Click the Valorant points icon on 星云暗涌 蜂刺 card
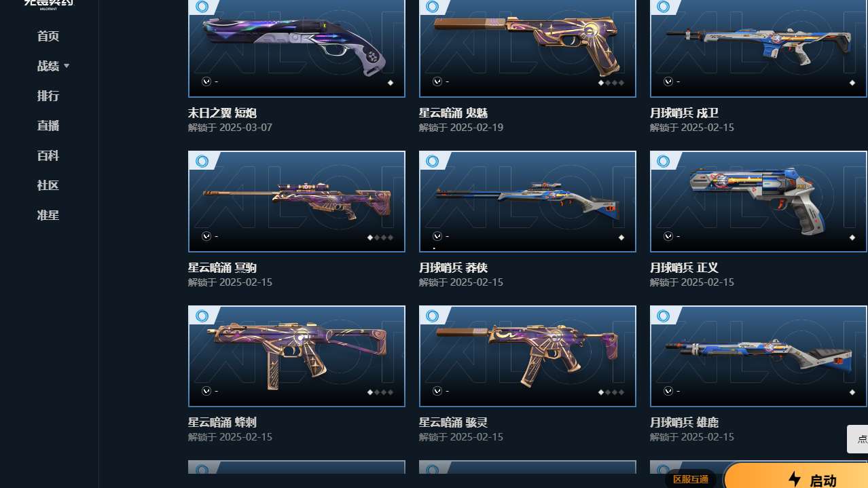This screenshot has height=488, width=868. (206, 391)
